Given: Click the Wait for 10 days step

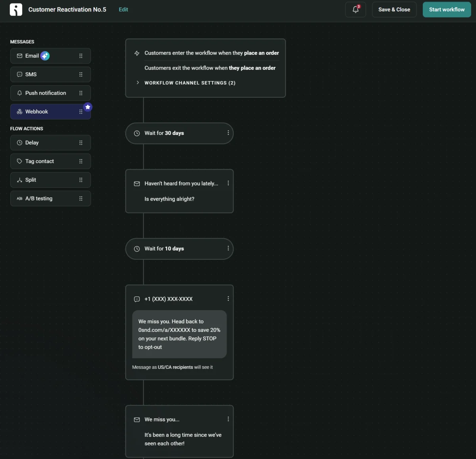Looking at the screenshot, I should point(179,249).
